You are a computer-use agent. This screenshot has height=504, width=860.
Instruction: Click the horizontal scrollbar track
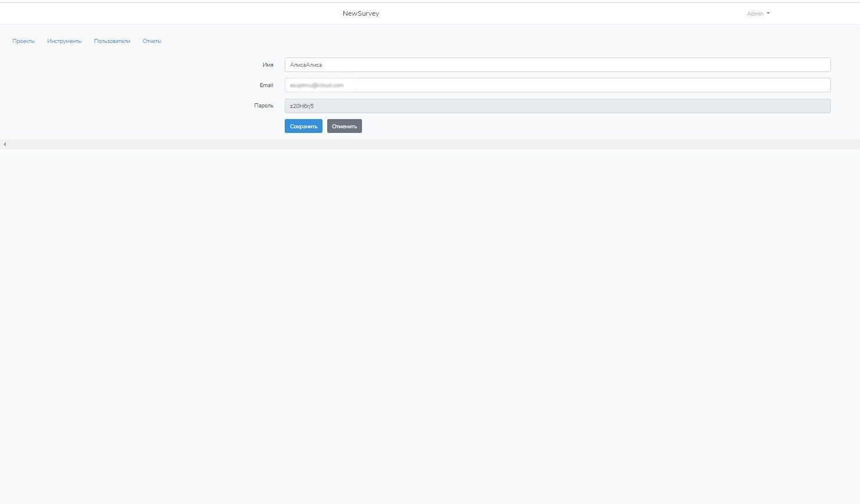[x=430, y=144]
